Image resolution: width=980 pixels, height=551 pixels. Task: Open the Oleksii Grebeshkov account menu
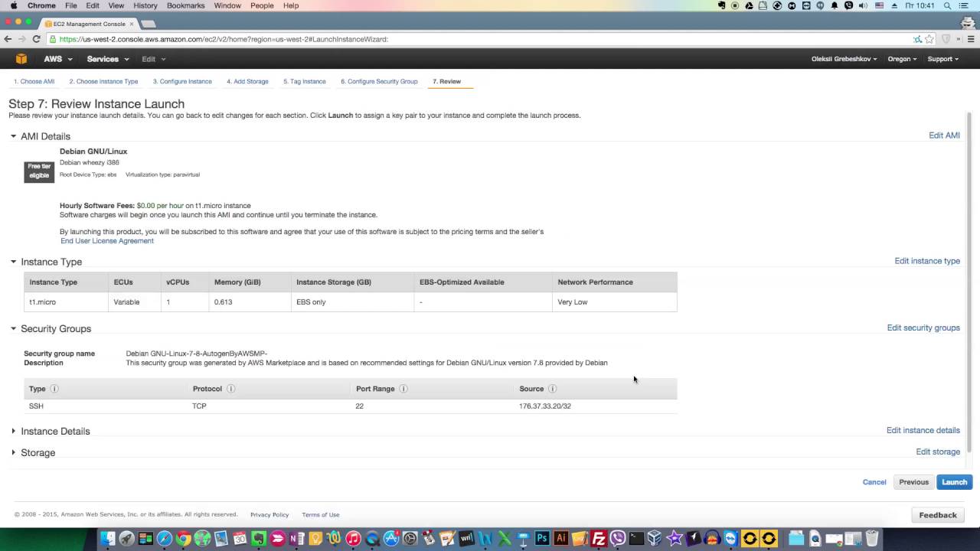(x=844, y=59)
